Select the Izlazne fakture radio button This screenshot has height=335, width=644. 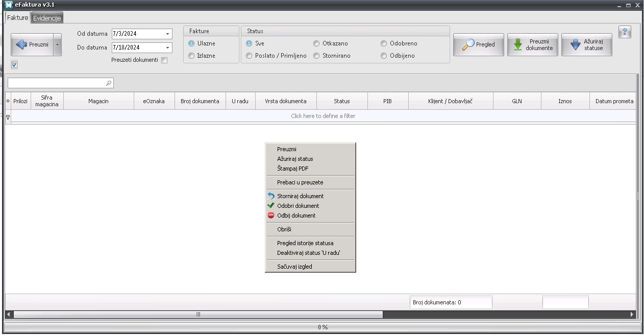pyautogui.click(x=191, y=56)
